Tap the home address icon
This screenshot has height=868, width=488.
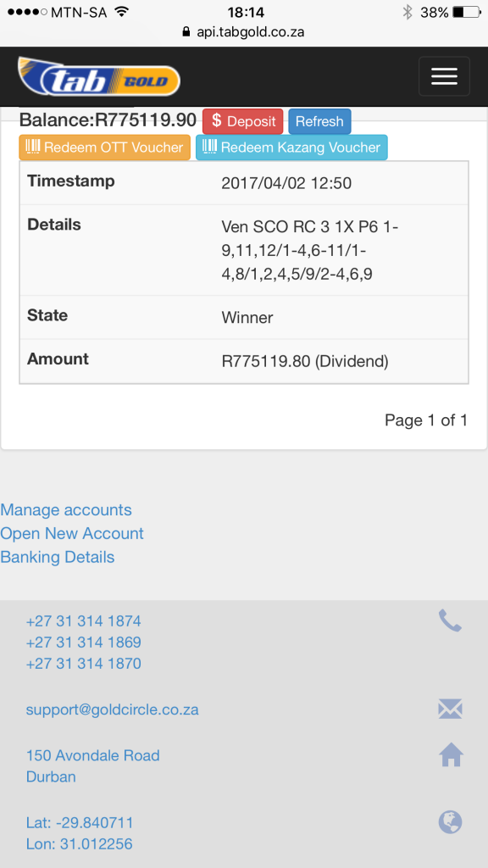[451, 754]
